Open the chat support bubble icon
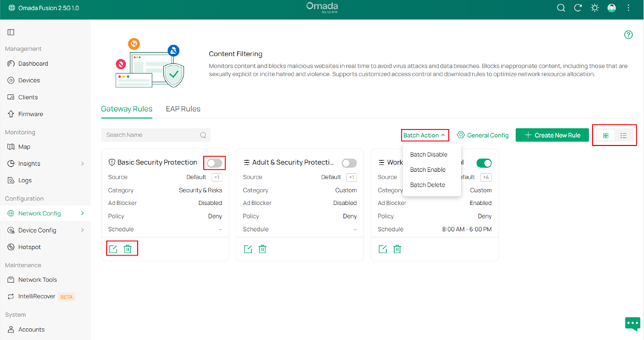Viewport: 644px width, 340px height. pyautogui.click(x=632, y=324)
